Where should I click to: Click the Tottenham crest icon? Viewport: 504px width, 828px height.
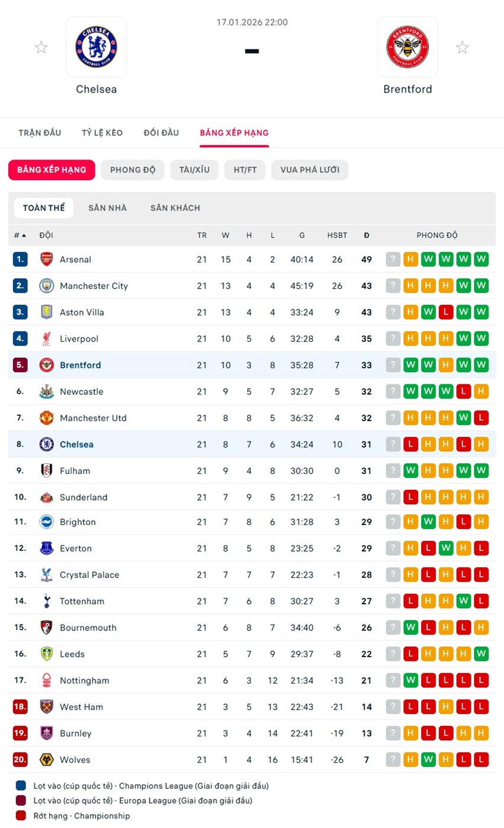pos(46,601)
